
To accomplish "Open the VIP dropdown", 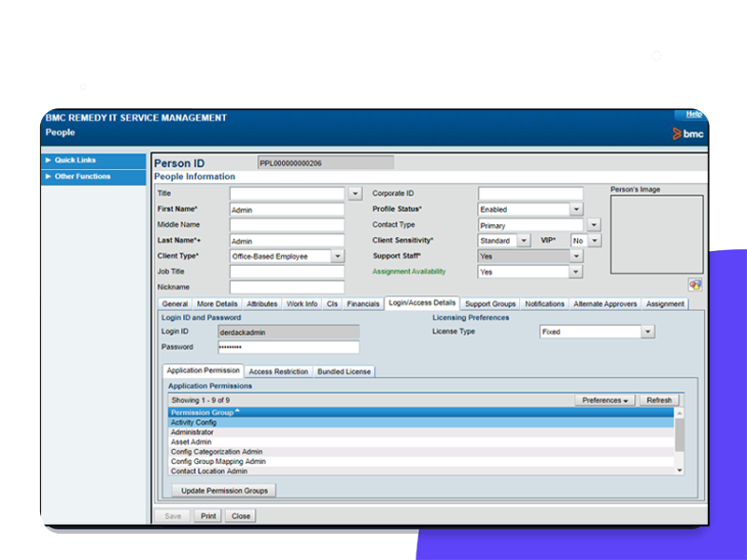I will click(x=595, y=241).
